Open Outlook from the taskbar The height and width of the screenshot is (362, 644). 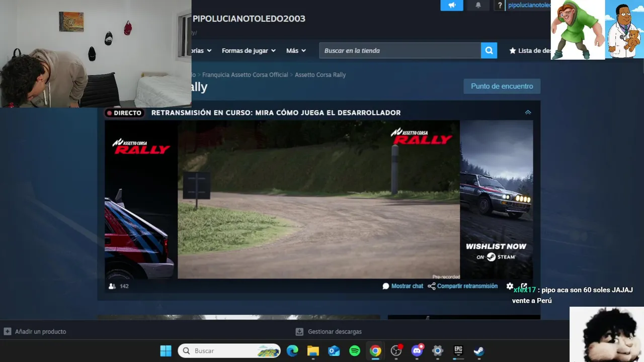point(334,350)
